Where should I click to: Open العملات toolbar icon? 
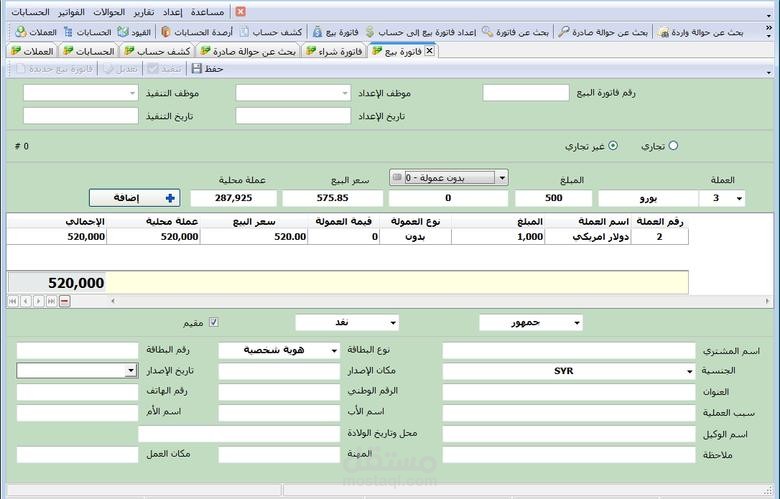(x=20, y=32)
